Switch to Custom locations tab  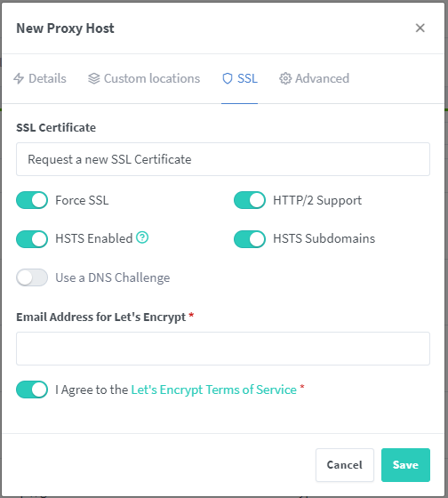click(144, 78)
